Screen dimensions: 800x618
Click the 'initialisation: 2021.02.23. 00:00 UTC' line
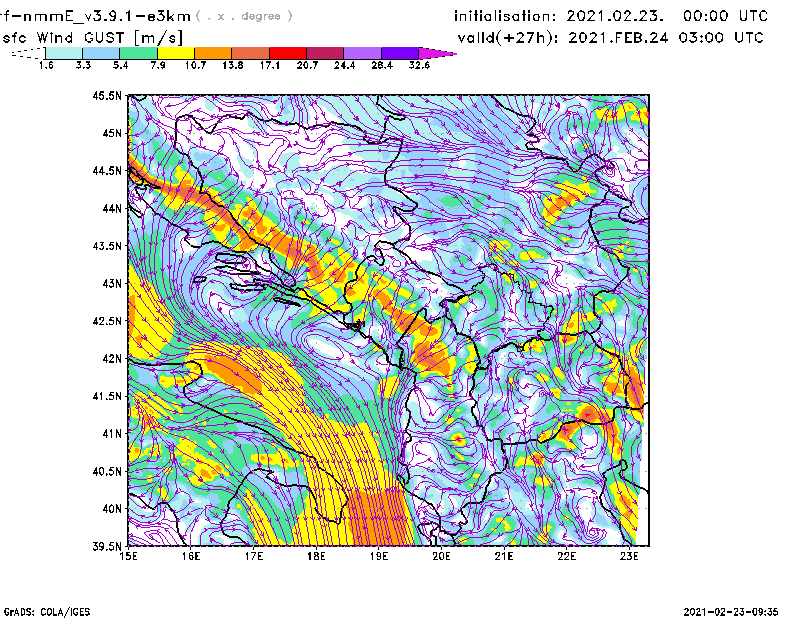click(x=611, y=16)
